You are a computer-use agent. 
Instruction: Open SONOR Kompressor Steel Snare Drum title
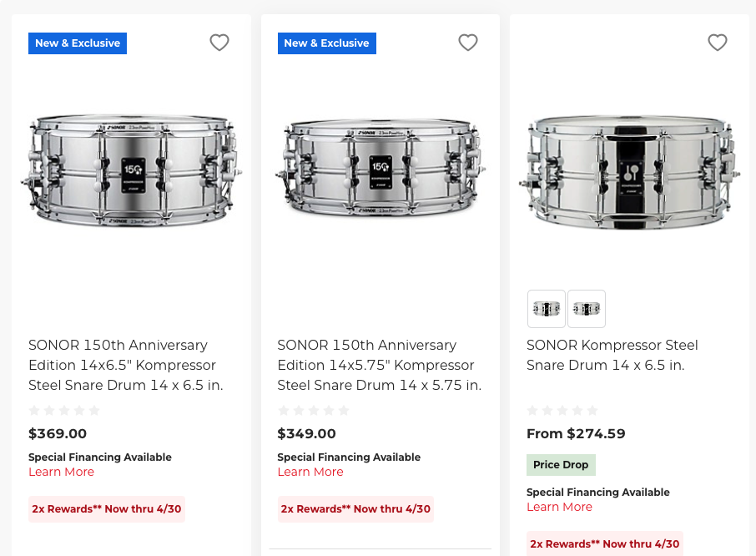[x=612, y=355]
